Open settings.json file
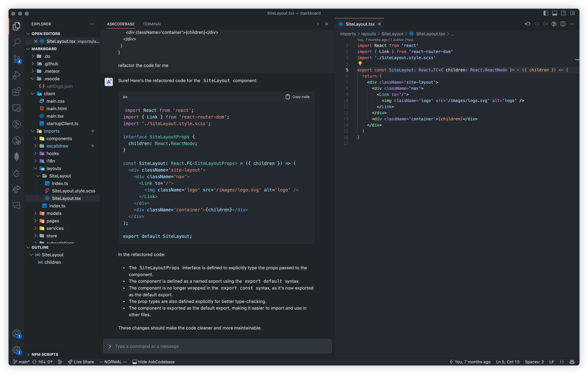 click(x=59, y=86)
